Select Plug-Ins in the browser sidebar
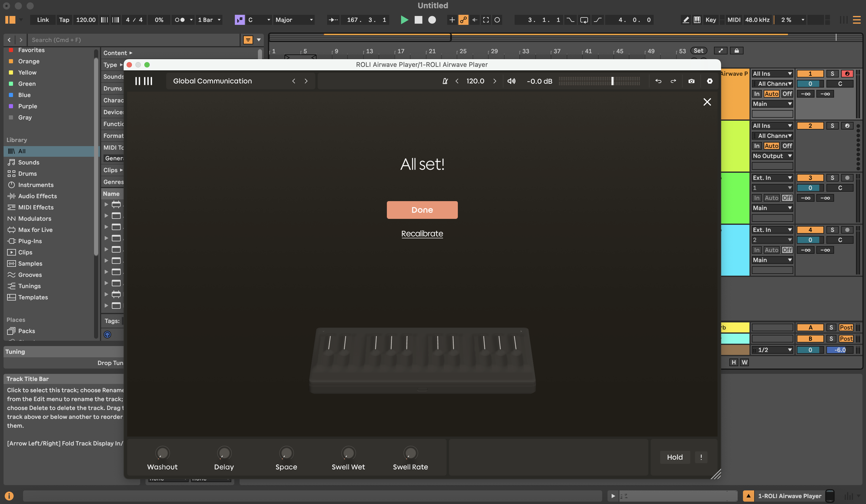The width and height of the screenshot is (866, 504). [x=30, y=241]
